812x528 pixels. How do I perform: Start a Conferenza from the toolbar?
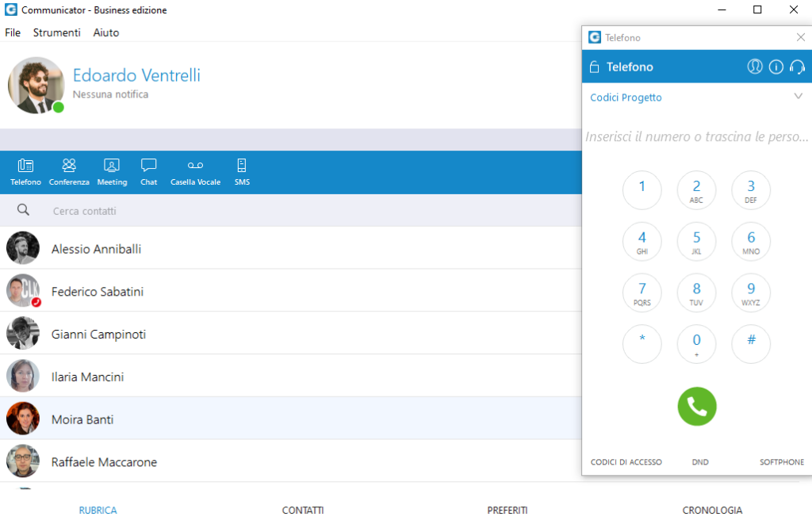pos(69,171)
